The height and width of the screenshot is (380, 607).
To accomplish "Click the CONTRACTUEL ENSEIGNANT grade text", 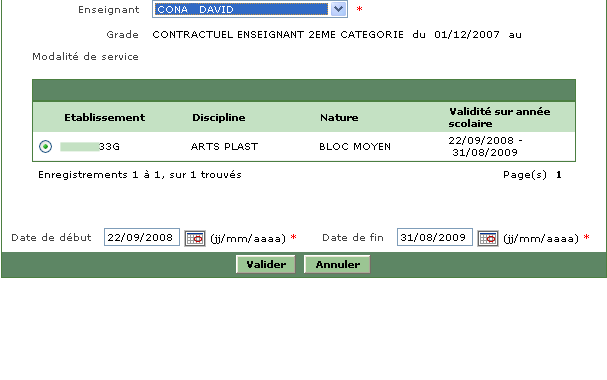I will coord(278,35).
